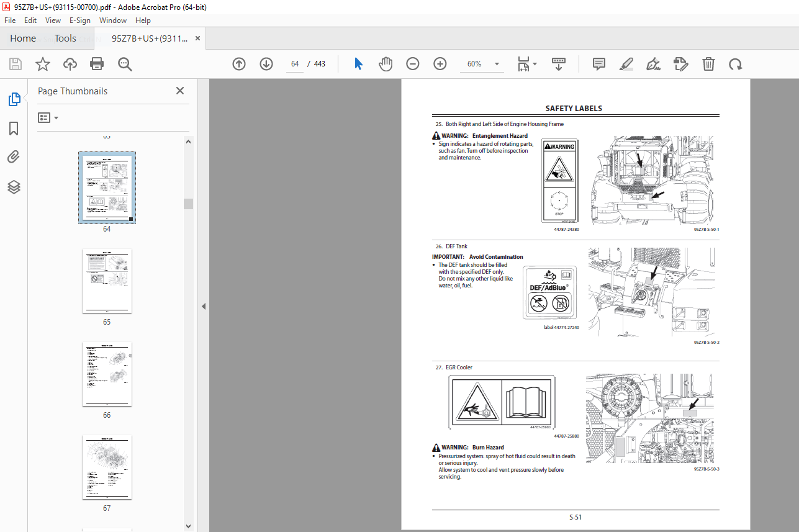Open the Help menu
The height and width of the screenshot is (532, 799).
point(143,20)
